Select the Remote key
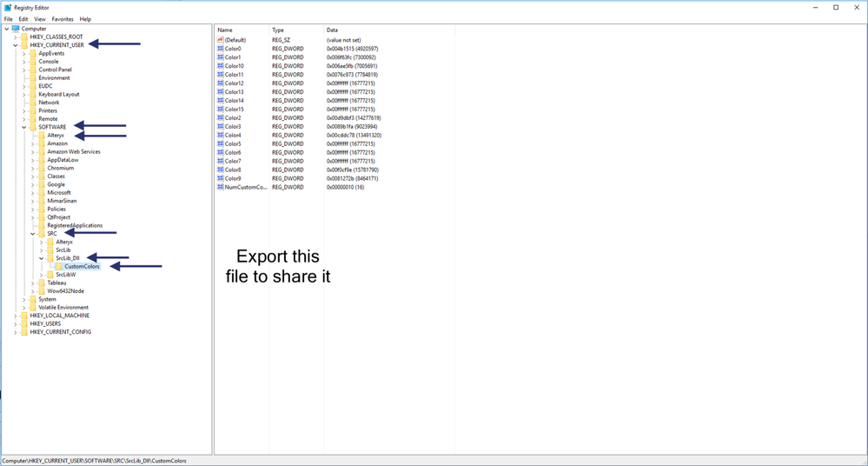 pos(48,119)
